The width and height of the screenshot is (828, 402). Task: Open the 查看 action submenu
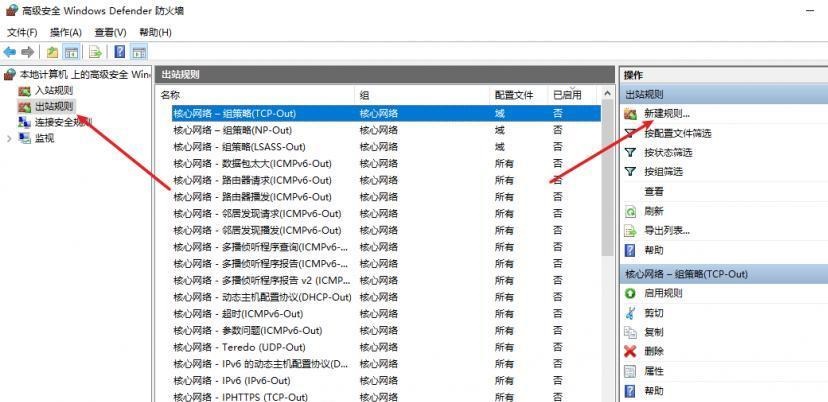[x=654, y=191]
